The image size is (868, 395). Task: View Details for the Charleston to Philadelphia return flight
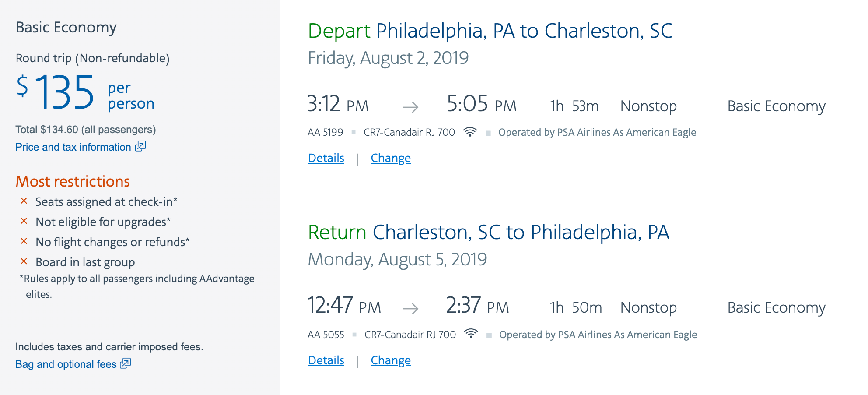[326, 360]
